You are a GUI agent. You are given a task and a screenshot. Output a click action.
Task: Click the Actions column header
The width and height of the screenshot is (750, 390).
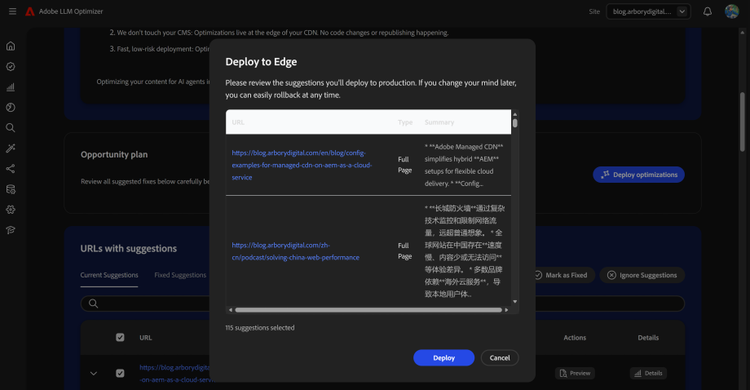[574, 337]
